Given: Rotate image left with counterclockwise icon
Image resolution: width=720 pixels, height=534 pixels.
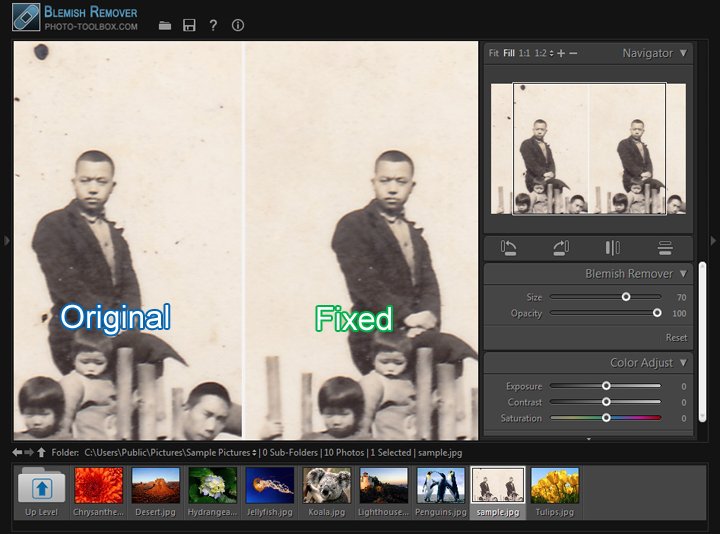Looking at the screenshot, I should [509, 248].
